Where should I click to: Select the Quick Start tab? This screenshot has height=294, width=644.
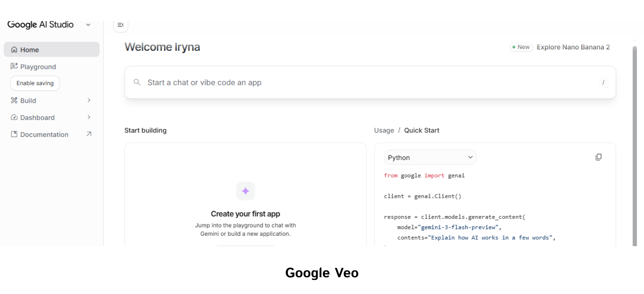point(422,130)
